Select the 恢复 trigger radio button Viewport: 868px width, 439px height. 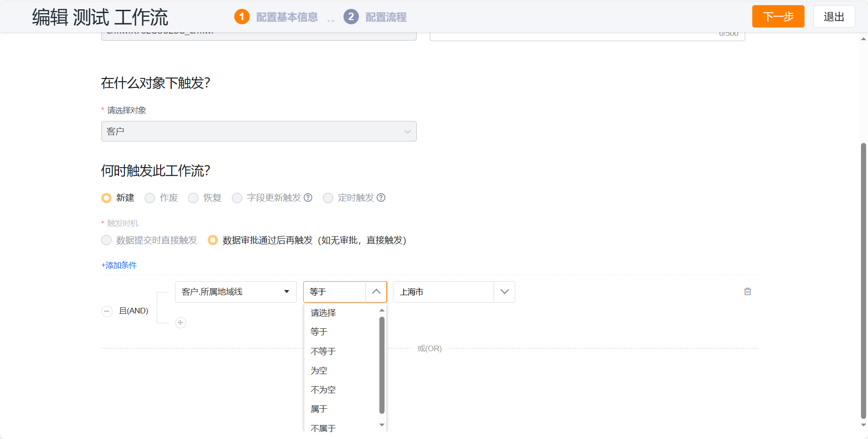click(x=193, y=198)
